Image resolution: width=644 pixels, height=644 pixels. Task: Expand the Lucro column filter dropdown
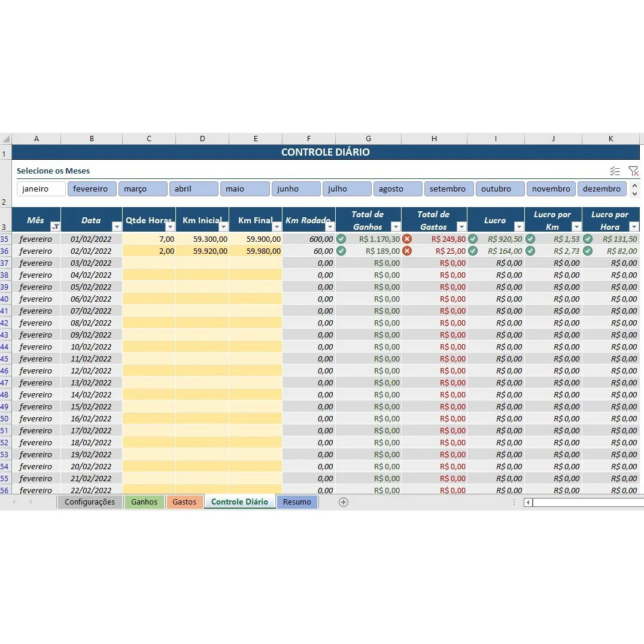(x=519, y=227)
